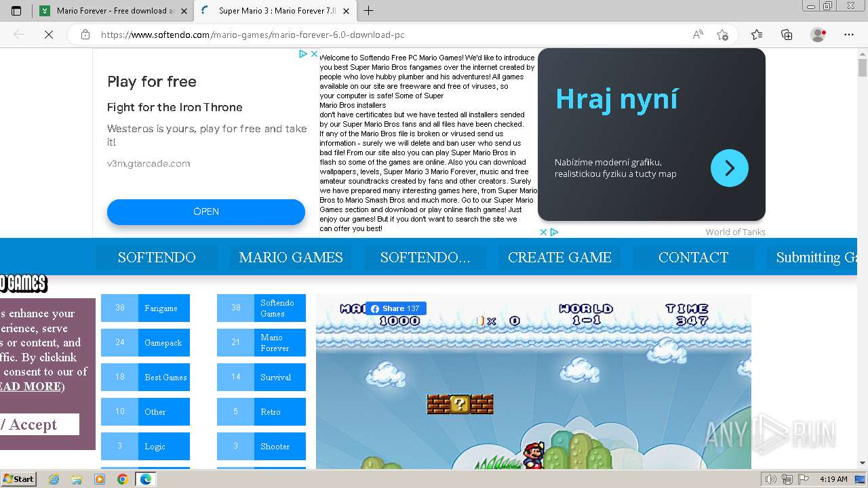This screenshot has width=868, height=488.
Task: Open the CONTACT navigation menu item
Action: [693, 258]
